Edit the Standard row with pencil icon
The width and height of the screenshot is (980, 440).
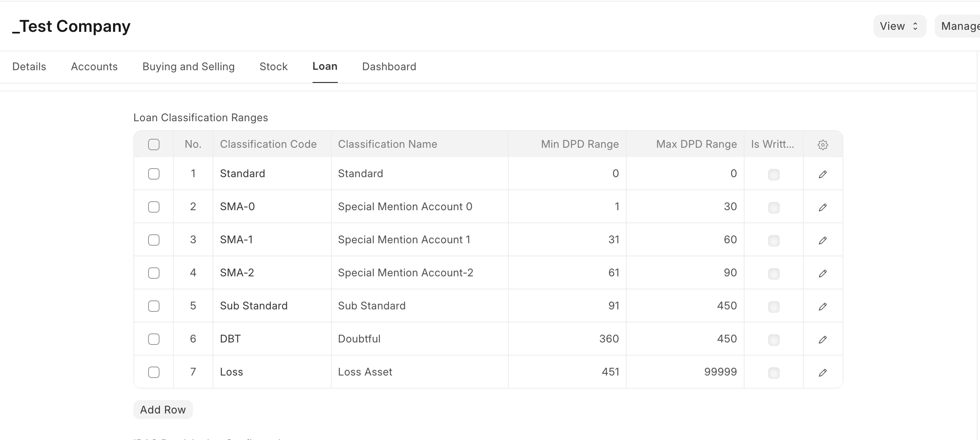tap(823, 174)
